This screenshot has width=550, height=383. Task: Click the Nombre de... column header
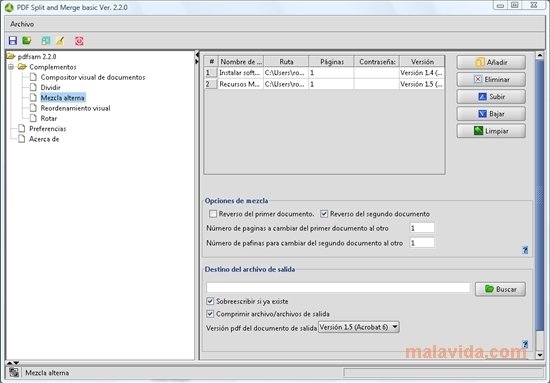coord(241,61)
